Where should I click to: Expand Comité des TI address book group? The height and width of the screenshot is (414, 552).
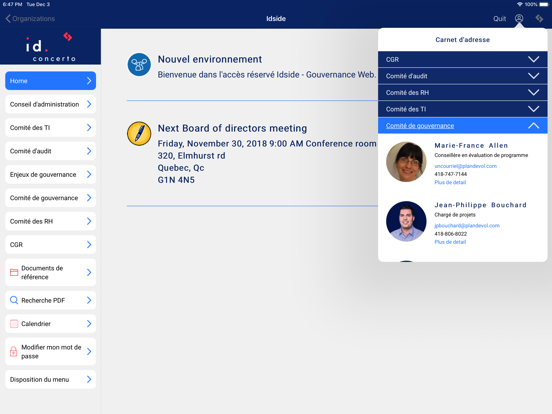pyautogui.click(x=463, y=109)
